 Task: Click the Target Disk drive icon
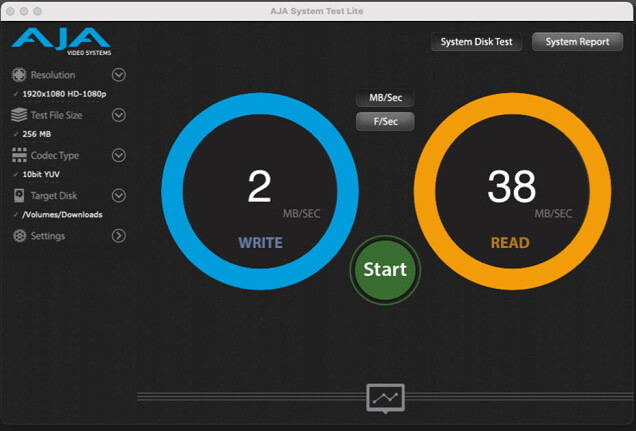18,196
